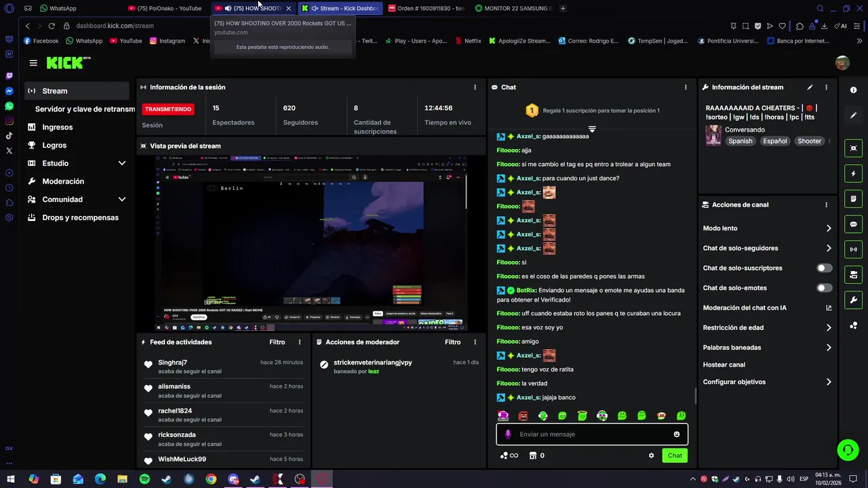Image resolution: width=868 pixels, height=488 pixels.
Task: Open Chat de solo-seguidores options chevron
Action: coord(829,248)
